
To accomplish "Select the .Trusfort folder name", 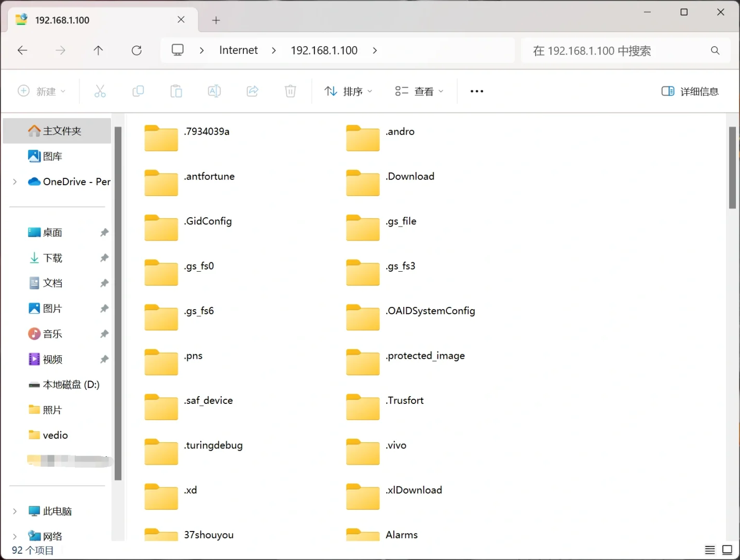I will tap(405, 400).
